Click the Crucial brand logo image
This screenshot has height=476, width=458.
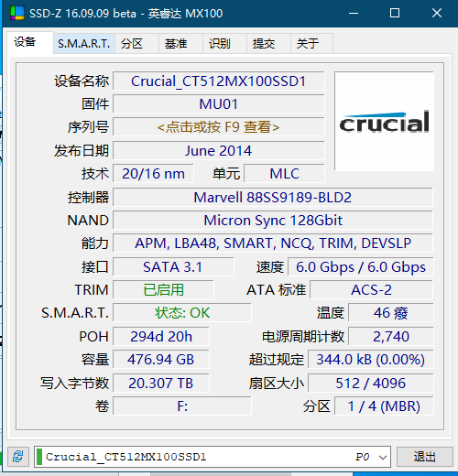(384, 122)
